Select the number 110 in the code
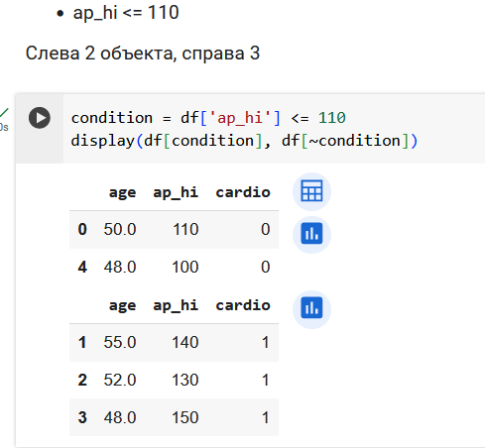Screen dimensions: 485x448 [x=332, y=118]
